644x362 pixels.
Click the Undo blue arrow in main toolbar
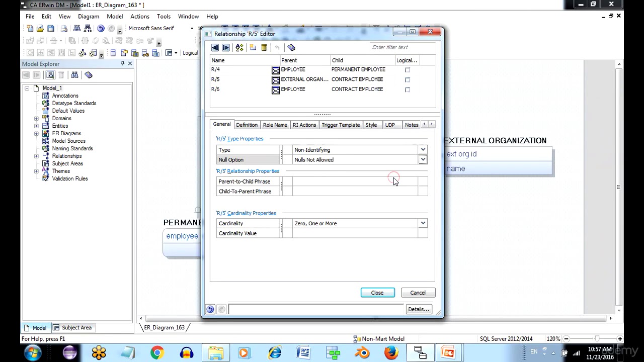pyautogui.click(x=101, y=29)
